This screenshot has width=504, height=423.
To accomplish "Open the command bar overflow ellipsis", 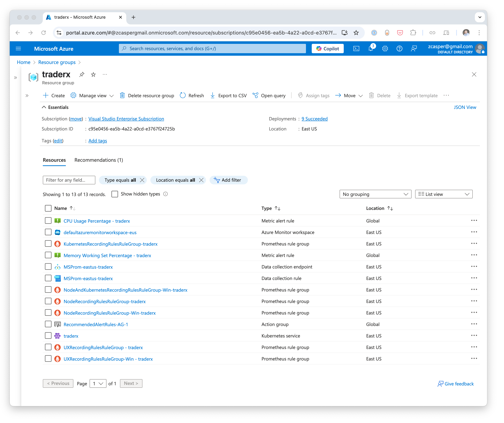I will [446, 96].
